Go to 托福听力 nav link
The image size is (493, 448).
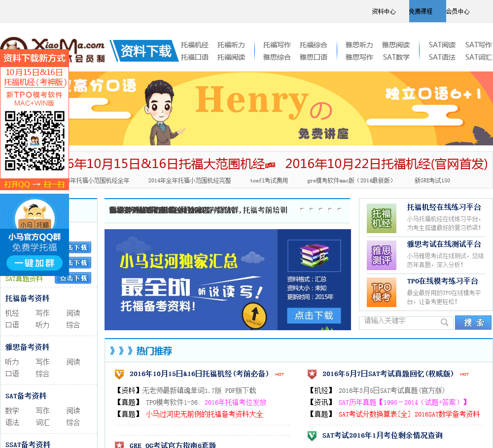click(231, 45)
